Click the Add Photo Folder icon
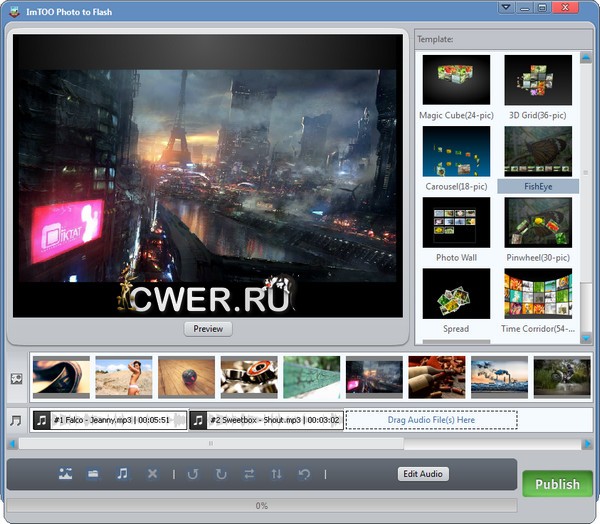This screenshot has width=600, height=524. tap(93, 474)
